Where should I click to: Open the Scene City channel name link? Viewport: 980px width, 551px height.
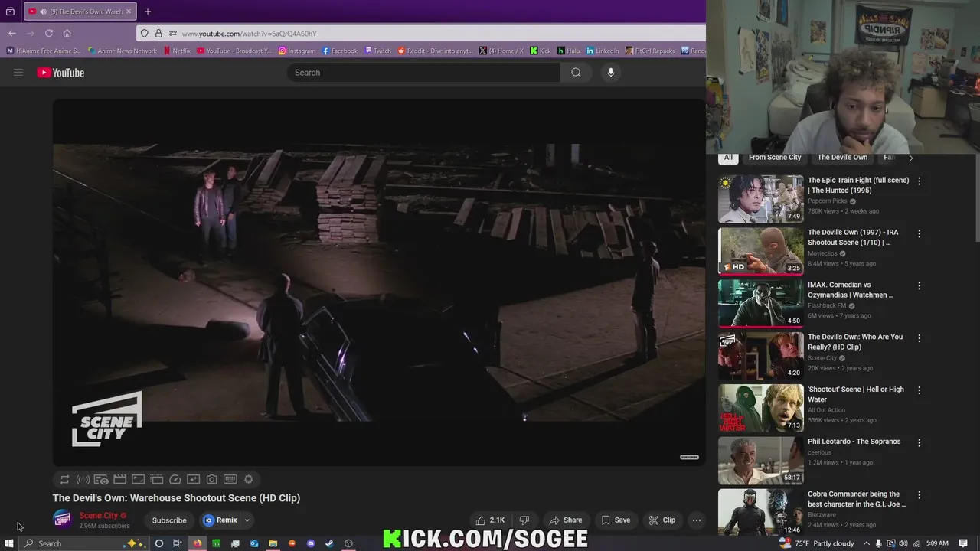[99, 516]
